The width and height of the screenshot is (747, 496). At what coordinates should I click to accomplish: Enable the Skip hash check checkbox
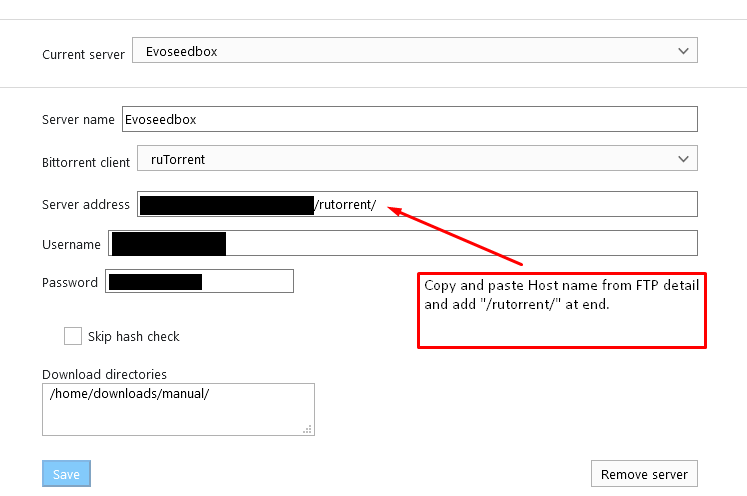[x=73, y=336]
